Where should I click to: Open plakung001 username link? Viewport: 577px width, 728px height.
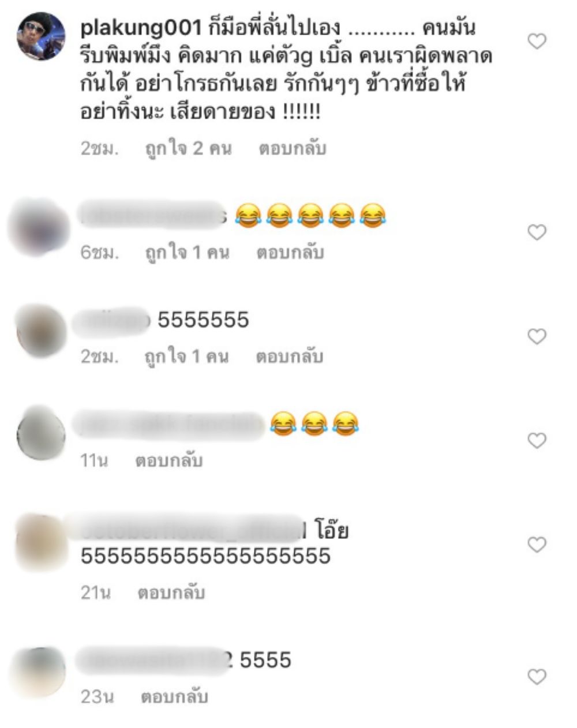pyautogui.click(x=141, y=27)
